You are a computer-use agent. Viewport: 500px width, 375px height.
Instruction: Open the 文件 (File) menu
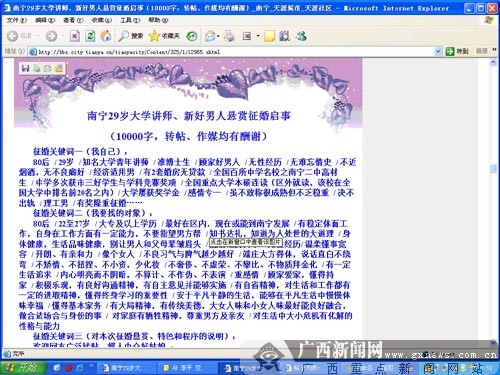16,20
